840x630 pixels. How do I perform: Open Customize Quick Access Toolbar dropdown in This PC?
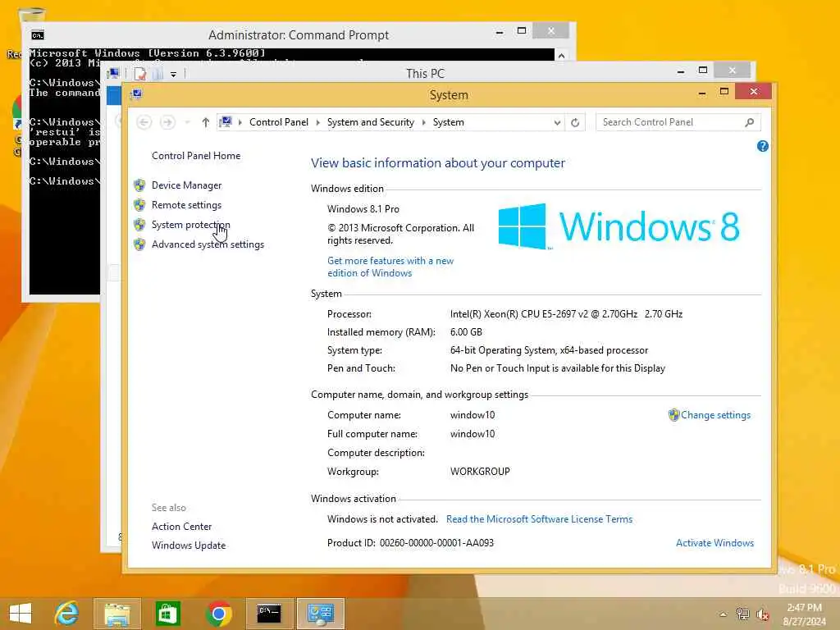click(174, 74)
